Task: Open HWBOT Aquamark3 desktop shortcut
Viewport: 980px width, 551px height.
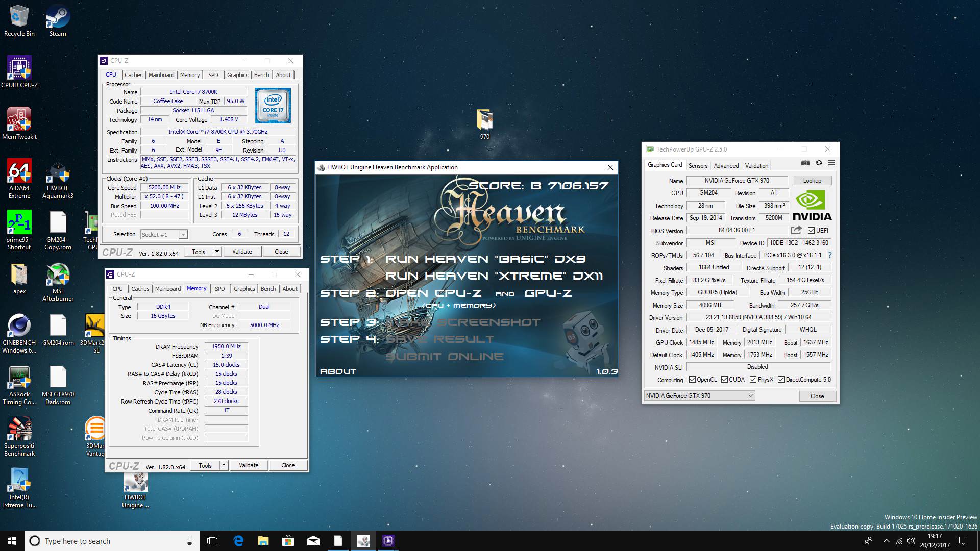Action: coord(58,181)
